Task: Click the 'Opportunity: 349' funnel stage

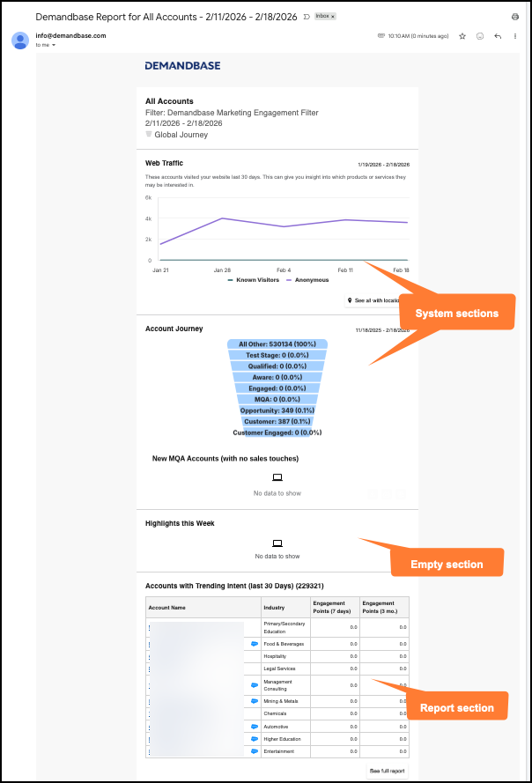Action: click(277, 410)
